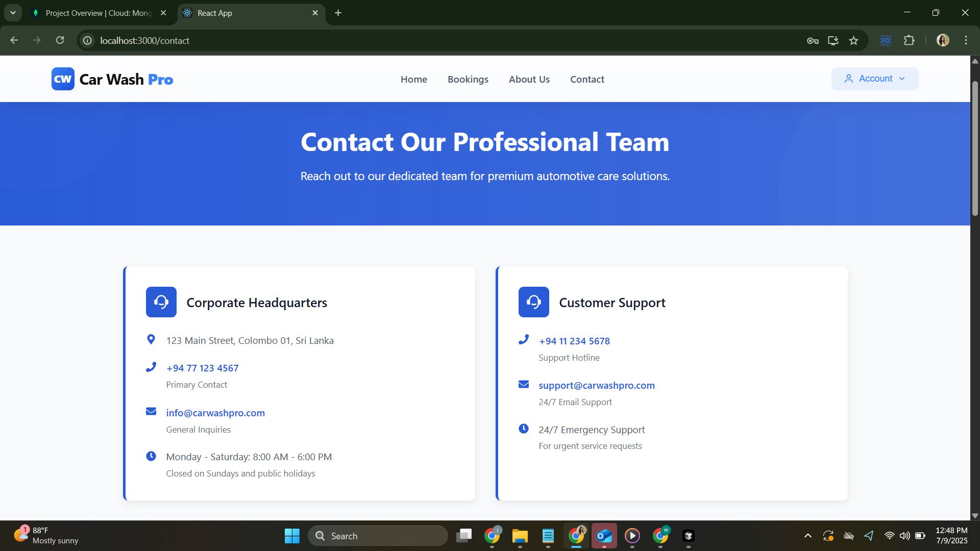The width and height of the screenshot is (980, 551).
Task: Open the tab search dropdown arrow
Action: click(x=13, y=13)
